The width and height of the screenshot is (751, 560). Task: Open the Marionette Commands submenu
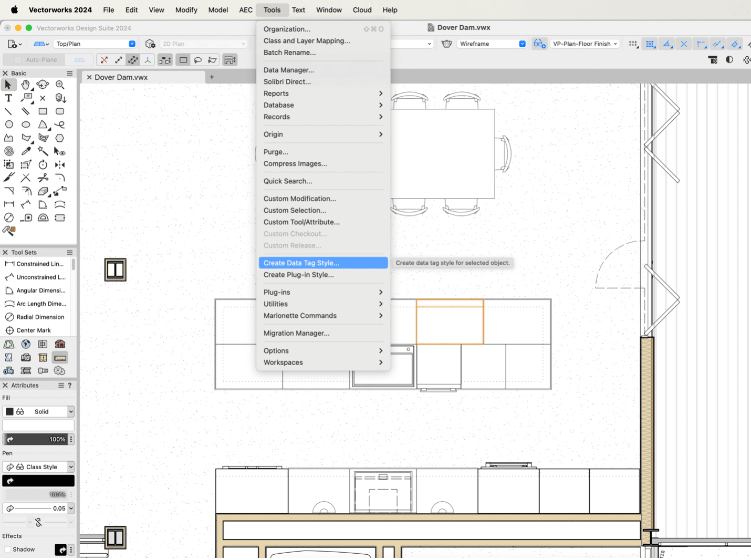(x=300, y=316)
